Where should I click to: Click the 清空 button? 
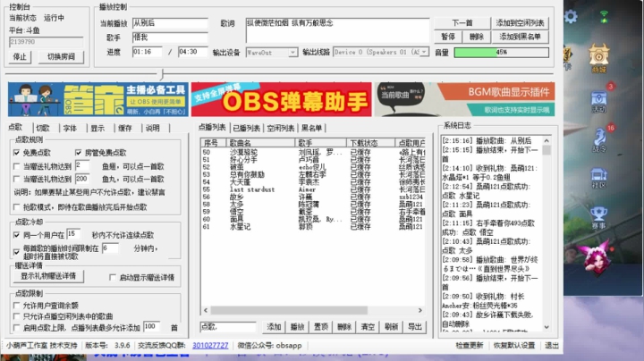[368, 326]
